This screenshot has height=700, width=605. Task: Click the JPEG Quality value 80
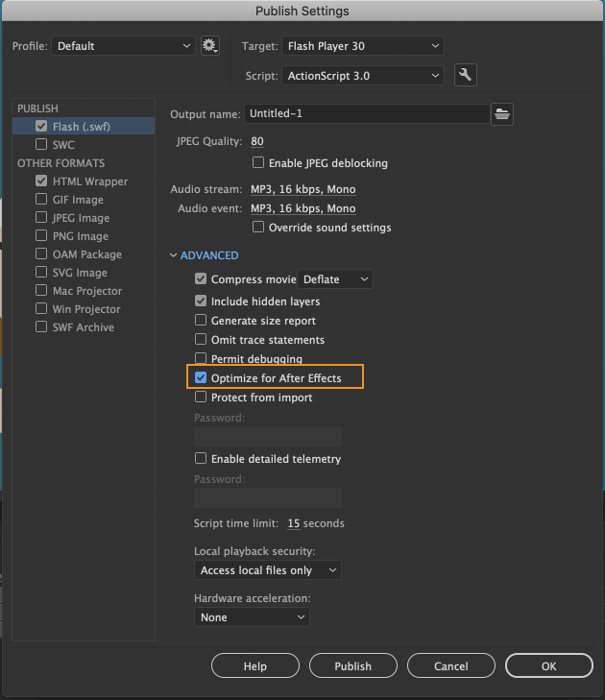[x=257, y=142]
